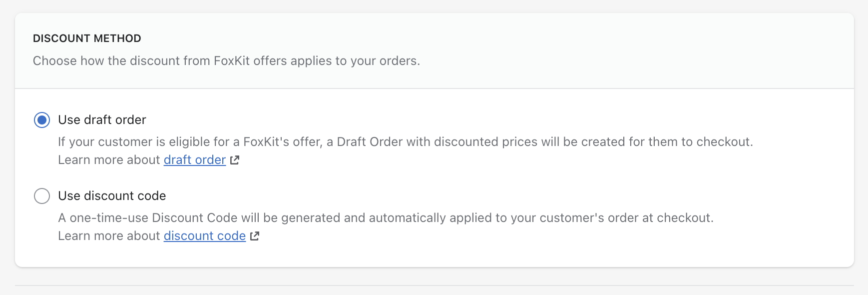Click 'Learn more about' text before draft order link
This screenshot has height=295, width=868.
[x=109, y=160]
